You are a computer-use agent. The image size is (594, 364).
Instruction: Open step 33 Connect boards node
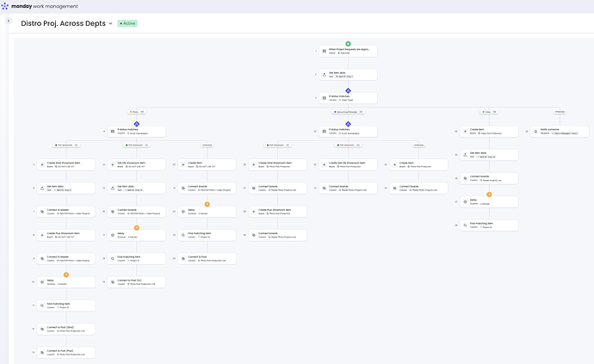[418, 188]
